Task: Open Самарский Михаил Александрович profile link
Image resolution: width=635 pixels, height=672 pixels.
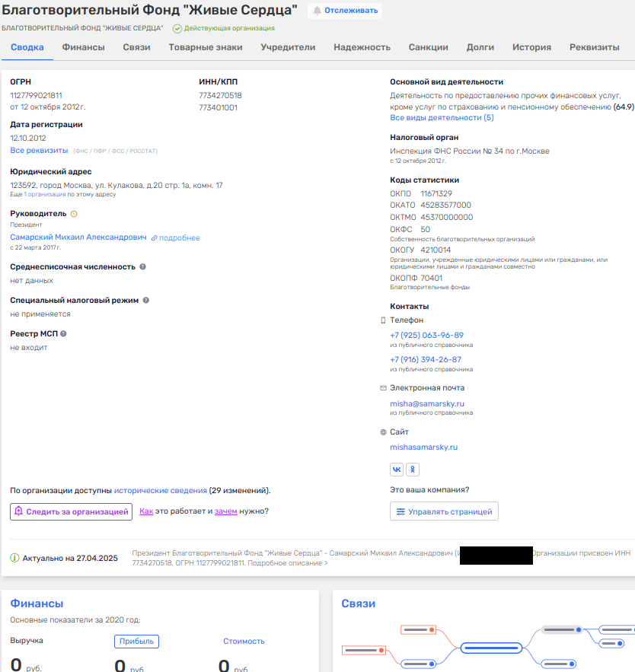Action: 78,237
